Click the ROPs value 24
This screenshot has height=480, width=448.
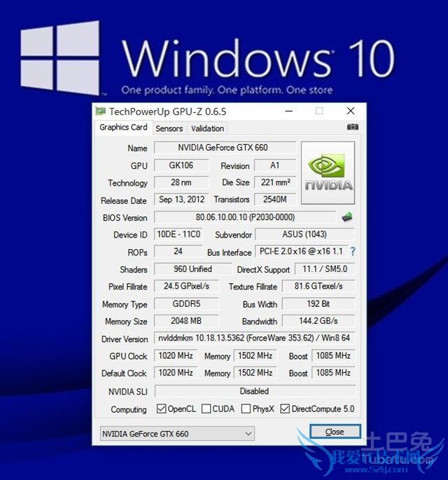178,252
